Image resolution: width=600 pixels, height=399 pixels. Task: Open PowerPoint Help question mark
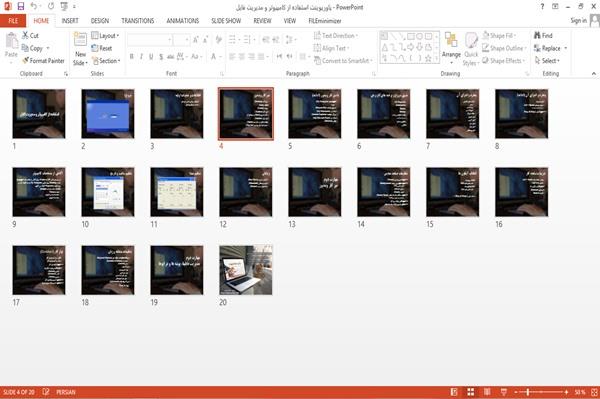(542, 7)
